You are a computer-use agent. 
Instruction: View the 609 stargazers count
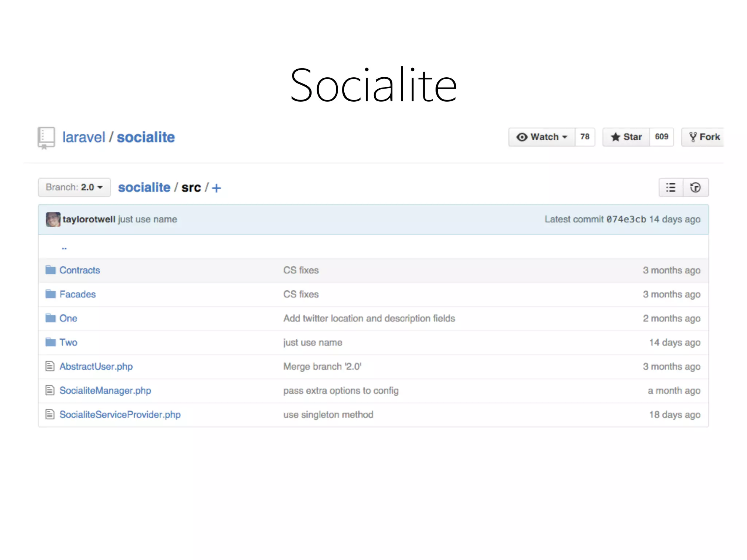[661, 137]
